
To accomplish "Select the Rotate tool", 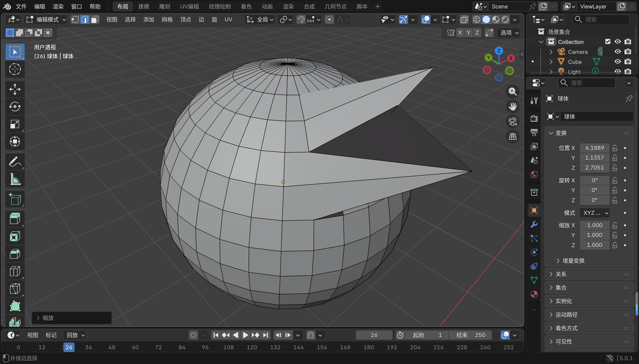I will [15, 107].
